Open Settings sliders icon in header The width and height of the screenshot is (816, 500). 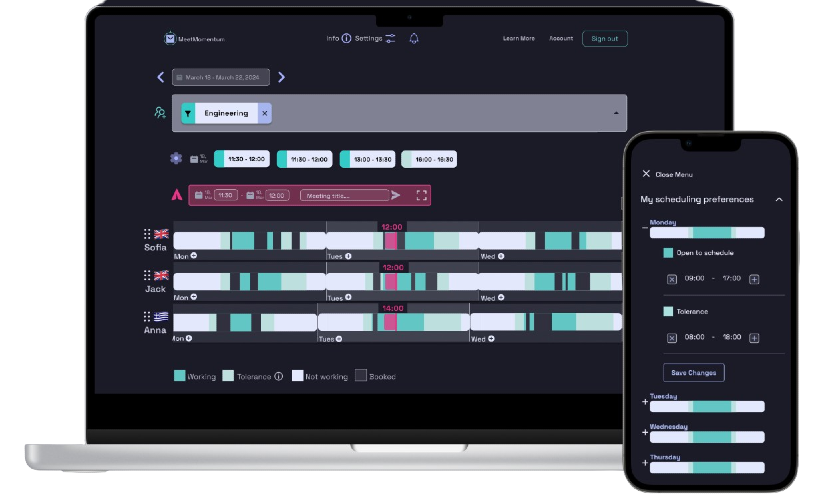point(390,39)
